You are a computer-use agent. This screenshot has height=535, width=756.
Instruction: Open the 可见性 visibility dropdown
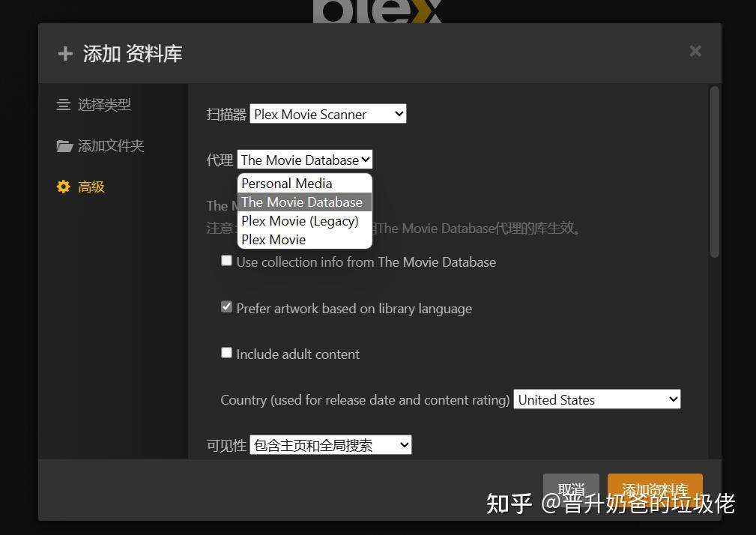330,444
